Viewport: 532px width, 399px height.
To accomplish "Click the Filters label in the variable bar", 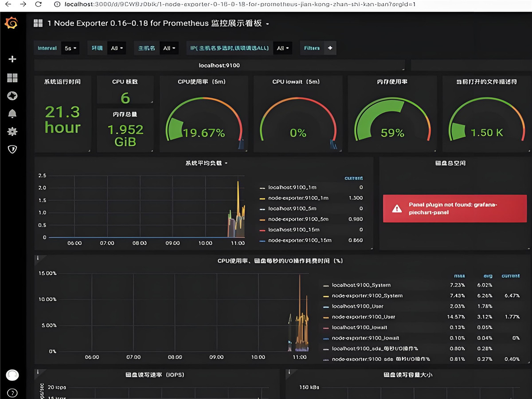I will tap(312, 48).
